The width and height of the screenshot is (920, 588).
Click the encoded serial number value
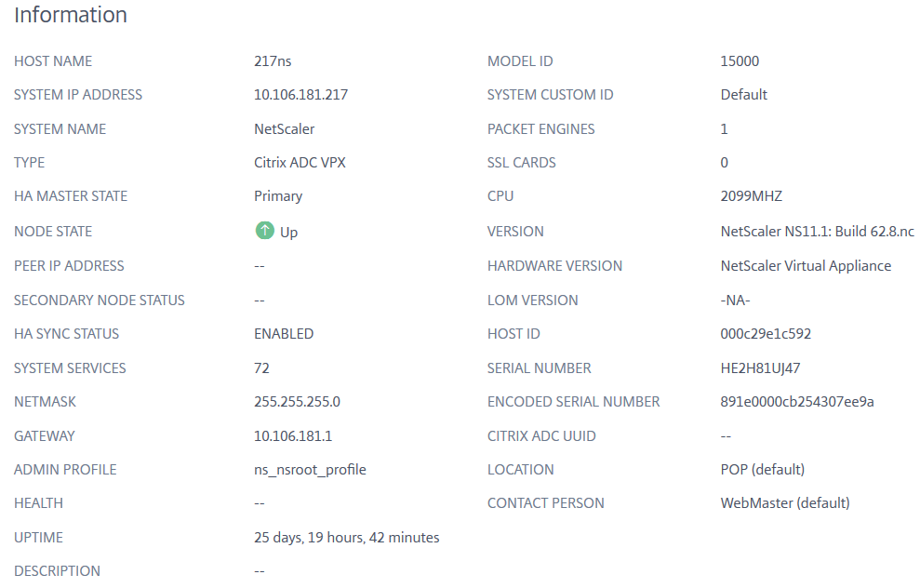click(797, 401)
